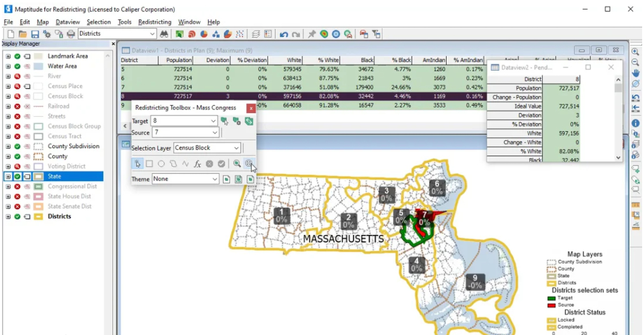Click the binoculars Find icon
The width and height of the screenshot is (644, 335).
(164, 34)
